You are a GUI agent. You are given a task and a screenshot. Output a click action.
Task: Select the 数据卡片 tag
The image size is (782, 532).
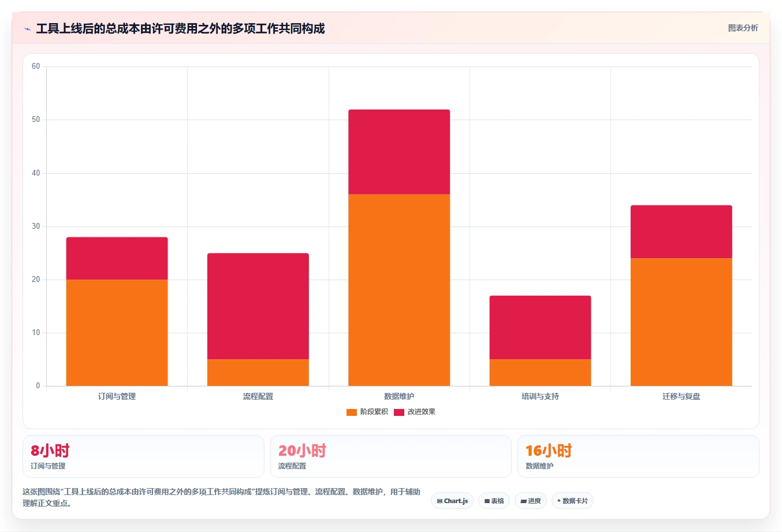(572, 501)
